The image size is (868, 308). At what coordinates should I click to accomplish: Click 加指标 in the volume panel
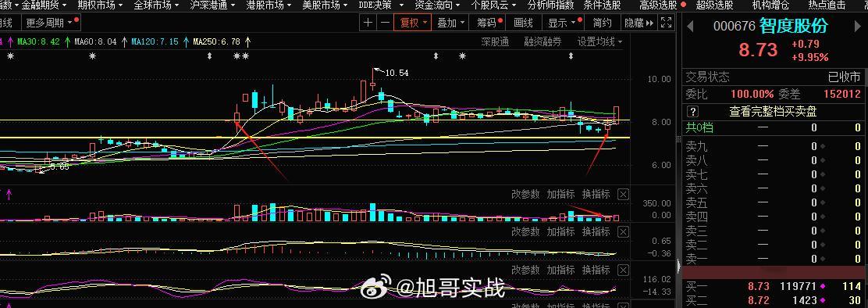[x=560, y=195]
